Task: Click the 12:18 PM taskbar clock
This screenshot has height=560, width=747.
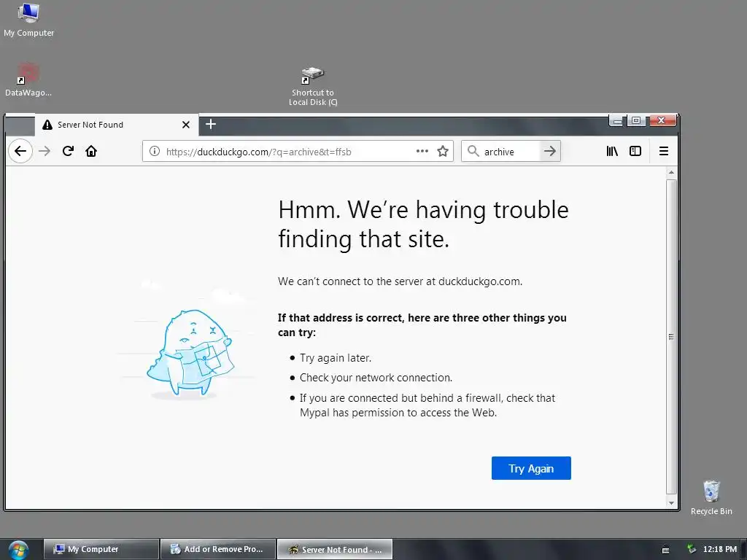Action: [720, 550]
